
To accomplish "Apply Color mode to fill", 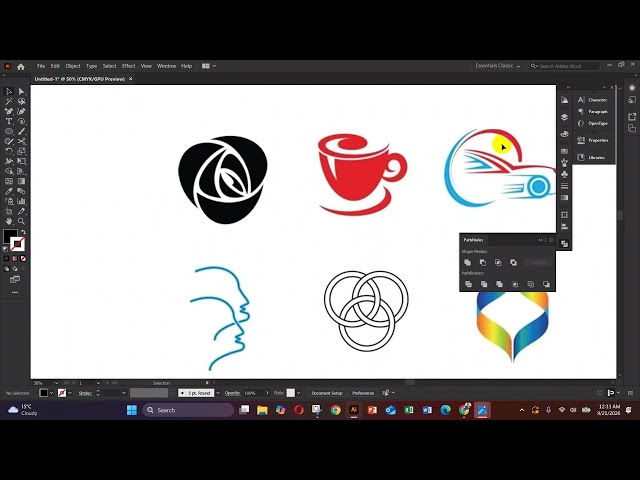I will click(6, 258).
